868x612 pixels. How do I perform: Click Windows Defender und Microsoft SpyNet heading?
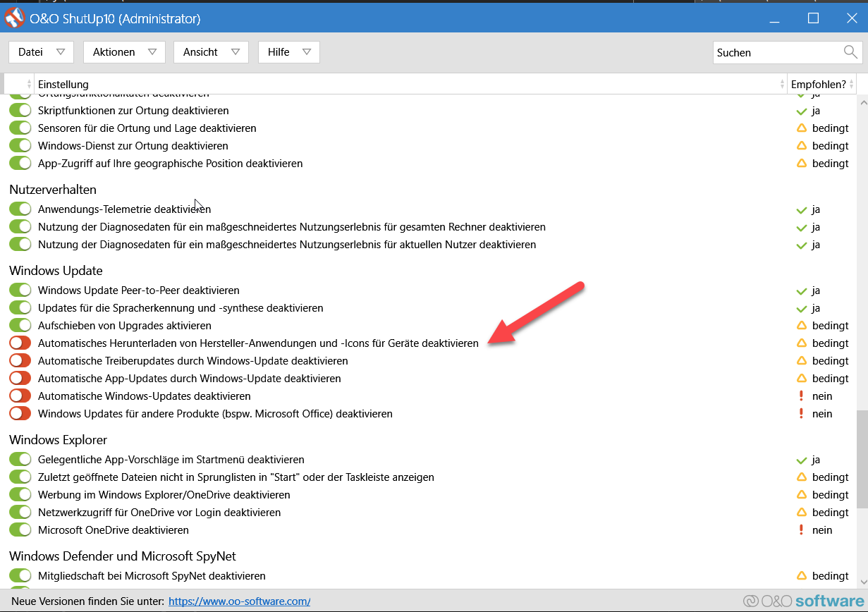123,556
